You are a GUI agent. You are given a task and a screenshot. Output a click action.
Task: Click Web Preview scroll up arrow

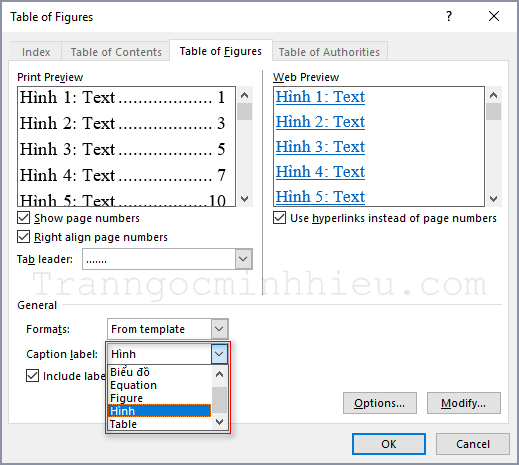pos(494,95)
